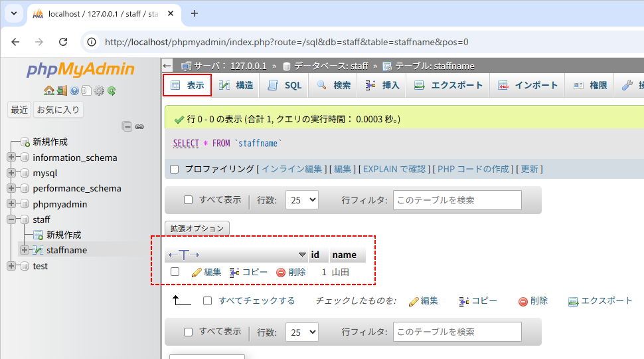Expand the phpmyadmin database node

[11, 203]
